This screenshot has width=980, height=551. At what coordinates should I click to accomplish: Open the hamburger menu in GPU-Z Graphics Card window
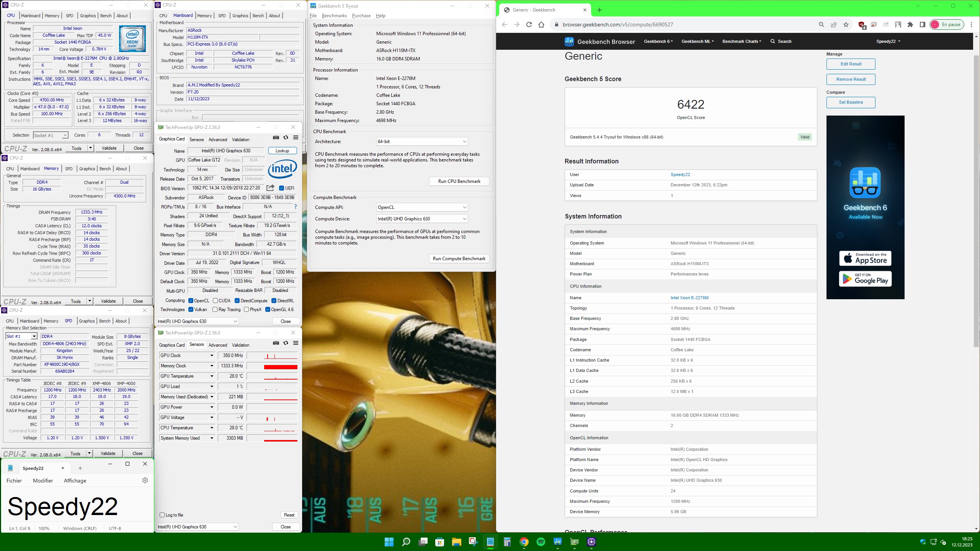296,138
